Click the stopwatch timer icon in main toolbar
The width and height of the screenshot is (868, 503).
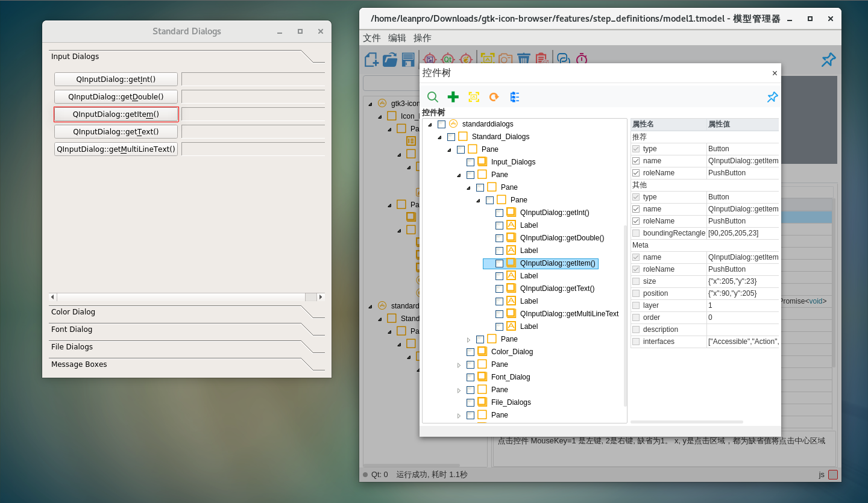coord(581,59)
